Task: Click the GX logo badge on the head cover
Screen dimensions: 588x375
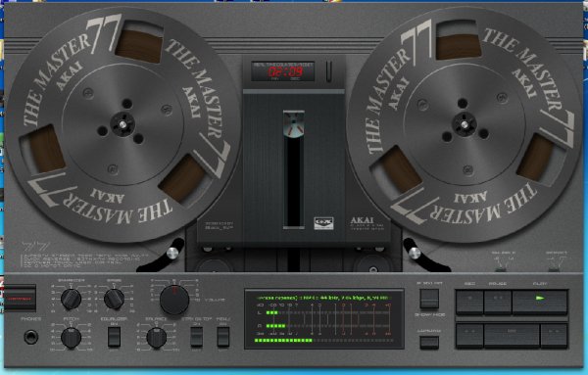Action: pyautogui.click(x=323, y=223)
